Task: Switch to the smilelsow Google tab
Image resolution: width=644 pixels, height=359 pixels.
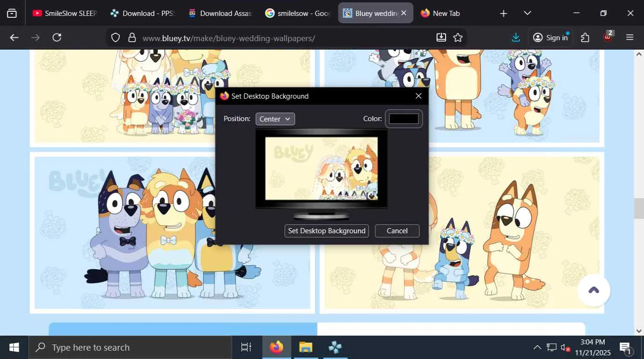Action: (x=298, y=13)
